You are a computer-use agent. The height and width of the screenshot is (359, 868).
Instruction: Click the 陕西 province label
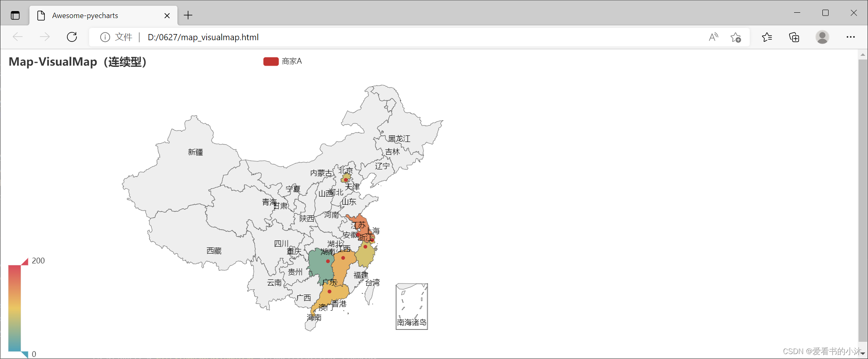(307, 219)
